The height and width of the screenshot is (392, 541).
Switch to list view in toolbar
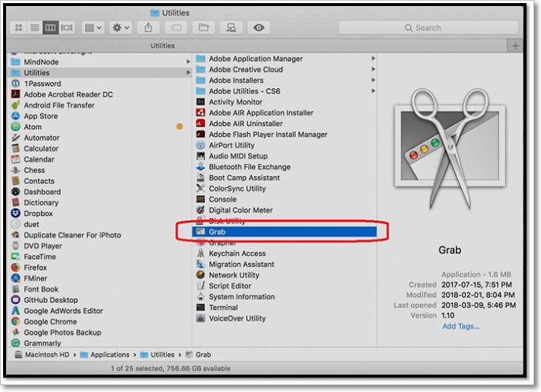click(35, 28)
